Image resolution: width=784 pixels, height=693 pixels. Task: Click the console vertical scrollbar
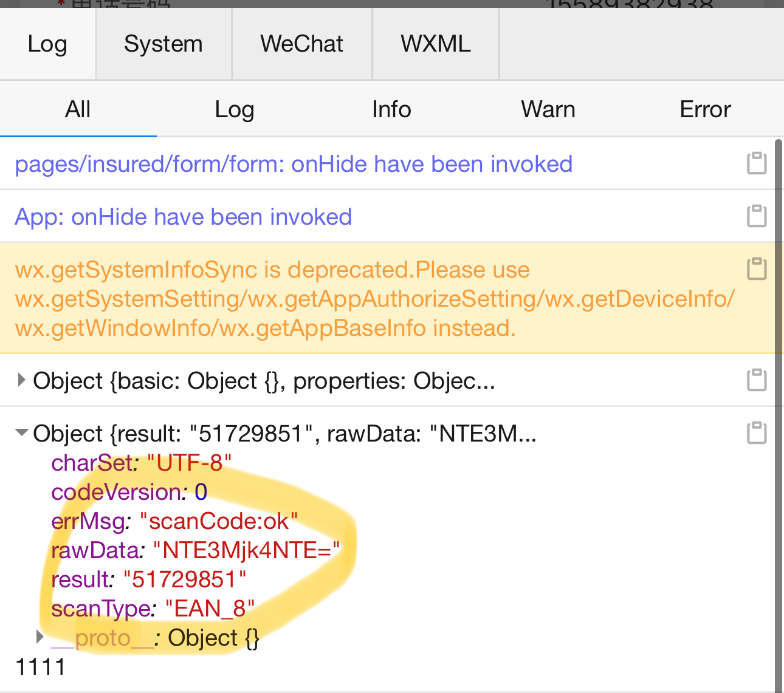(x=779, y=413)
